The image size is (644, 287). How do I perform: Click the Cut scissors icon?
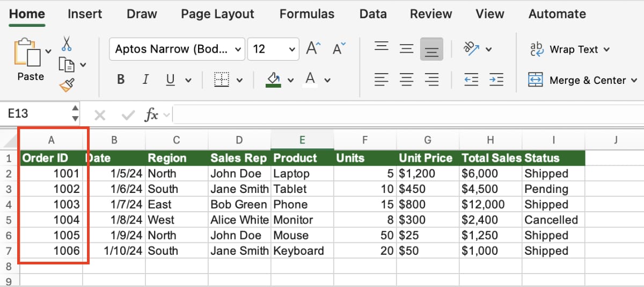[67, 44]
